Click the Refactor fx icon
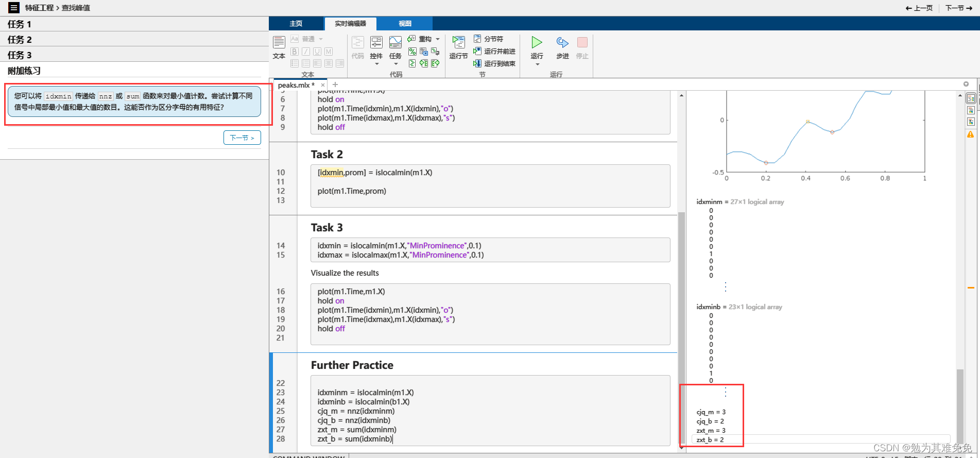The width and height of the screenshot is (980, 458). coord(411,39)
